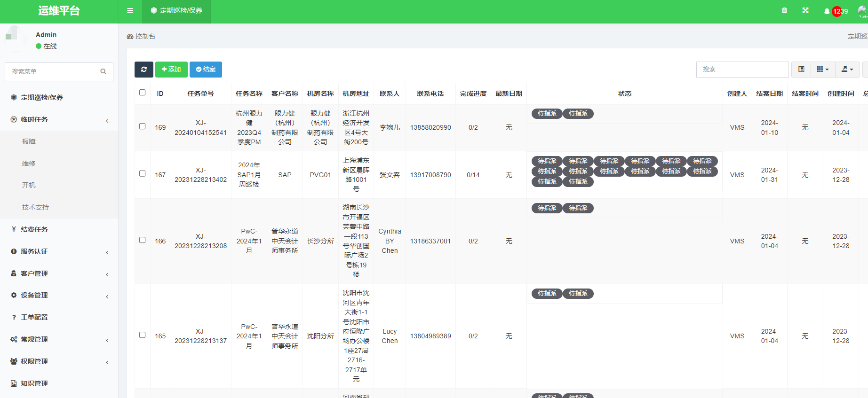This screenshot has height=398, width=868.
Task: Toggle fullscreen mode icon
Action: coord(805,10)
